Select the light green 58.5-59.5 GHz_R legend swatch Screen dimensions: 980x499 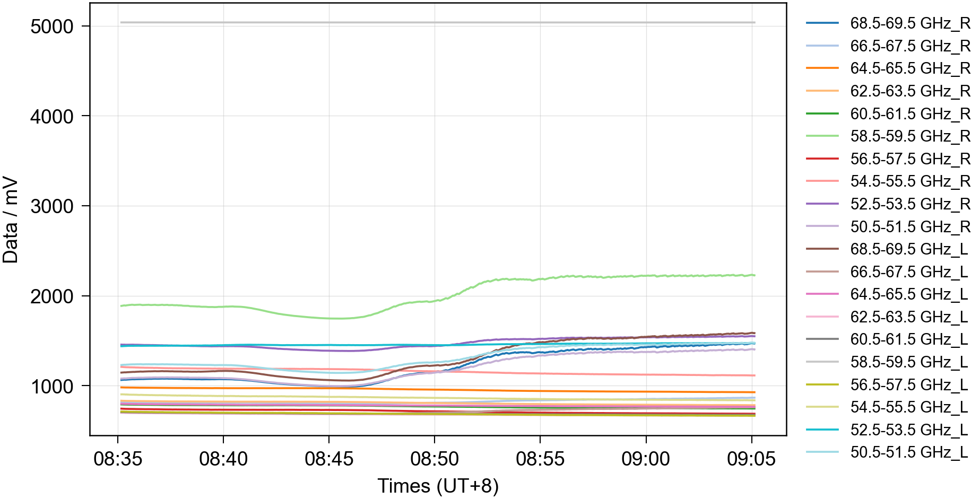tap(822, 136)
